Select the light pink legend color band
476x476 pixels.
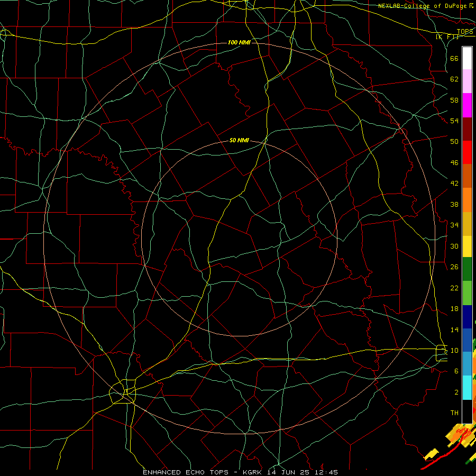[x=467, y=81]
